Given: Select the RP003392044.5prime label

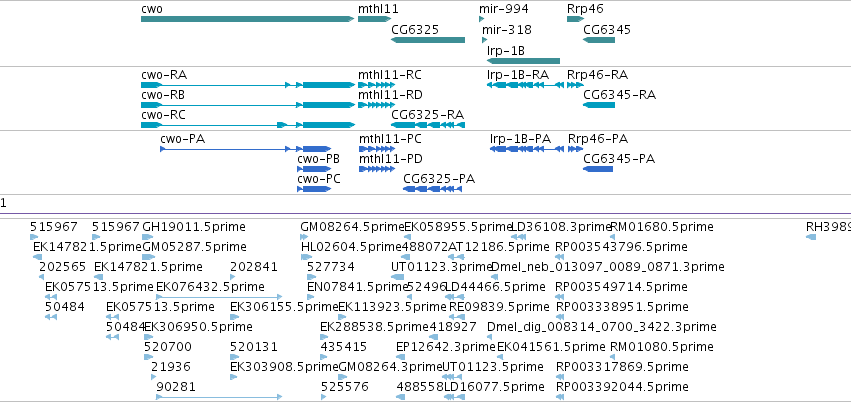Looking at the screenshot, I should [622, 387].
